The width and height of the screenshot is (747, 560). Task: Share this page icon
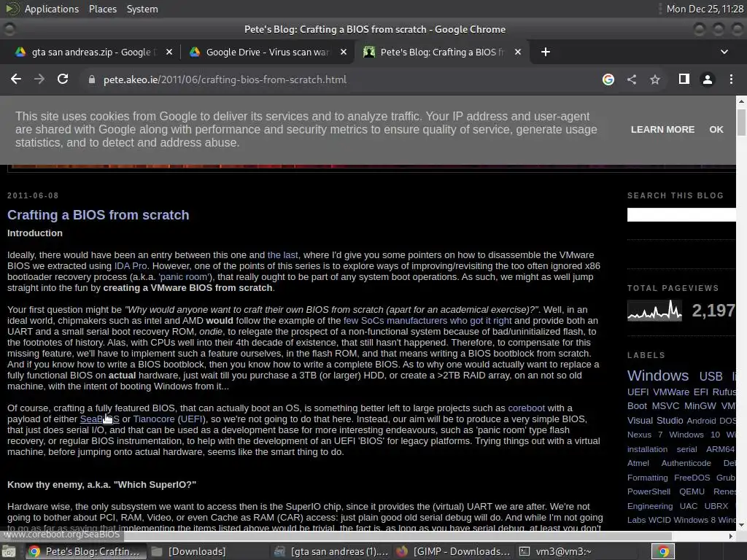[x=632, y=79]
